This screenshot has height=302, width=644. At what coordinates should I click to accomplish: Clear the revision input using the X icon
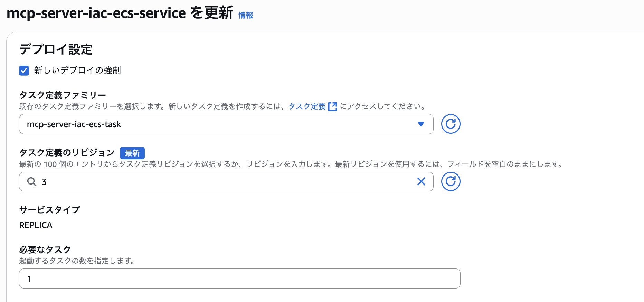[421, 181]
